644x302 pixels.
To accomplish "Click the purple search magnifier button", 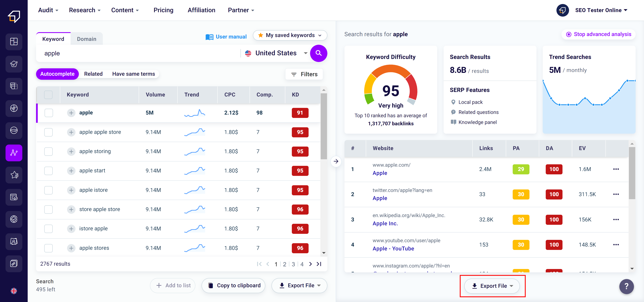I will [x=318, y=53].
